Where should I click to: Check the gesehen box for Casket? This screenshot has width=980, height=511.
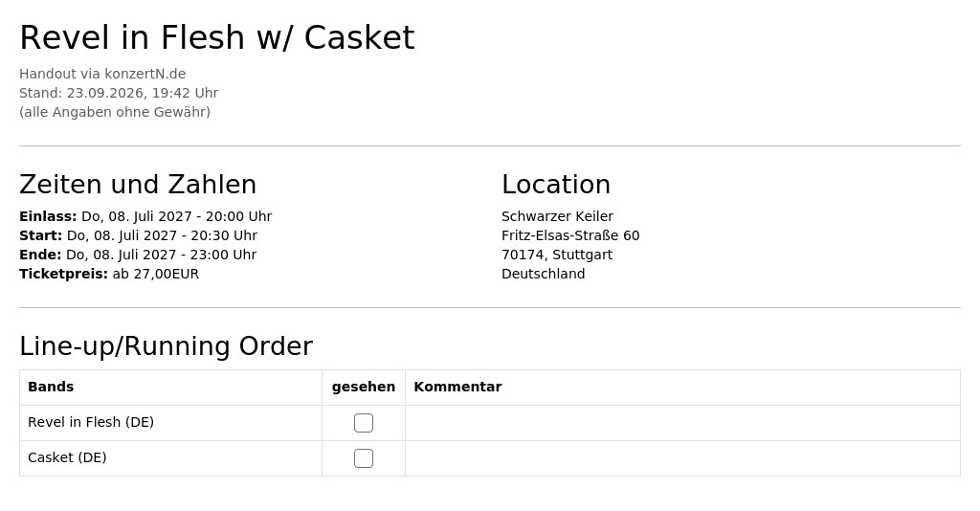pos(363,458)
